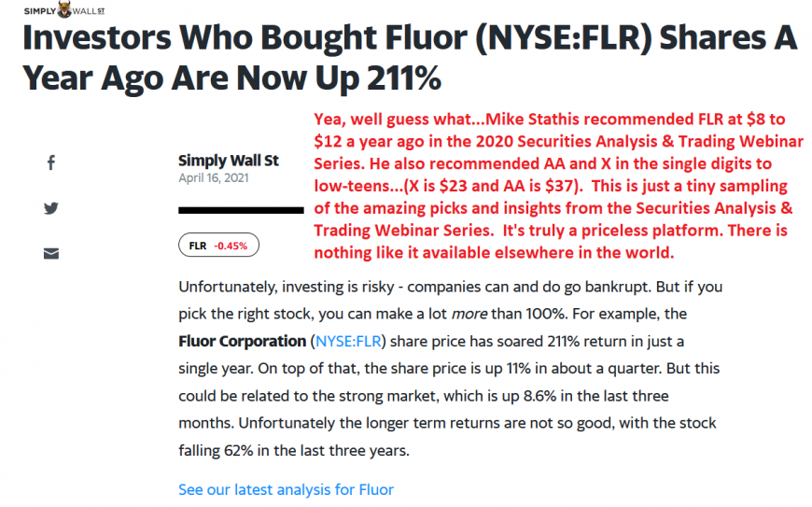Share the article on Twitter
Screen dimensions: 812x507
(51, 208)
